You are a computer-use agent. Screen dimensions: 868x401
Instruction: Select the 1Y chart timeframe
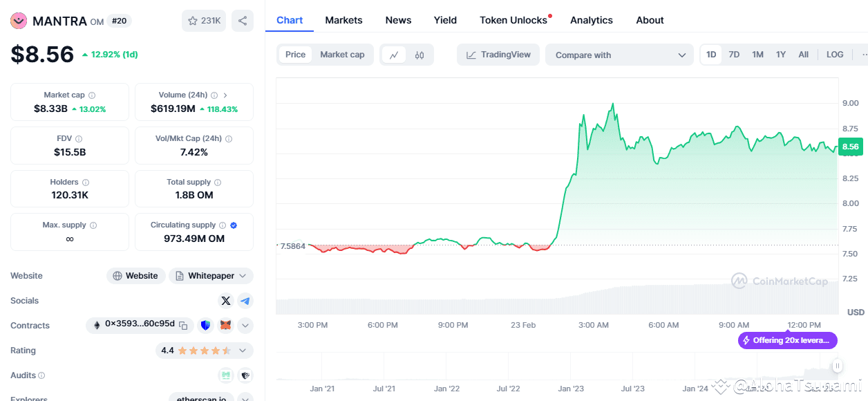(780, 54)
